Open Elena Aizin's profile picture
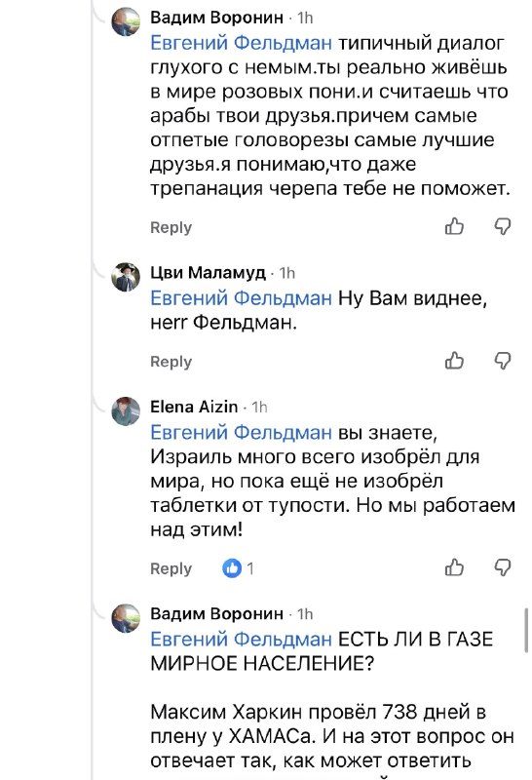Image resolution: width=532 pixels, height=780 pixels. coord(126,410)
